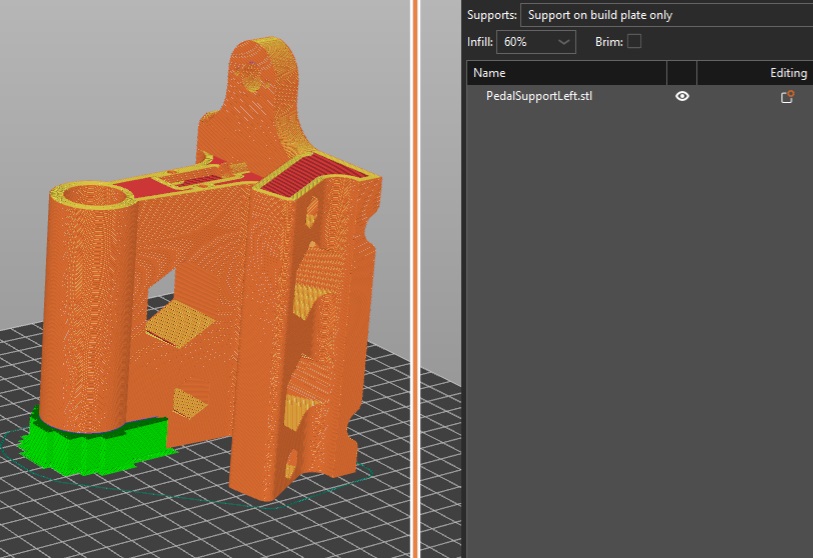Image resolution: width=813 pixels, height=558 pixels.
Task: Click the round hole near the model base
Action: click(292, 459)
